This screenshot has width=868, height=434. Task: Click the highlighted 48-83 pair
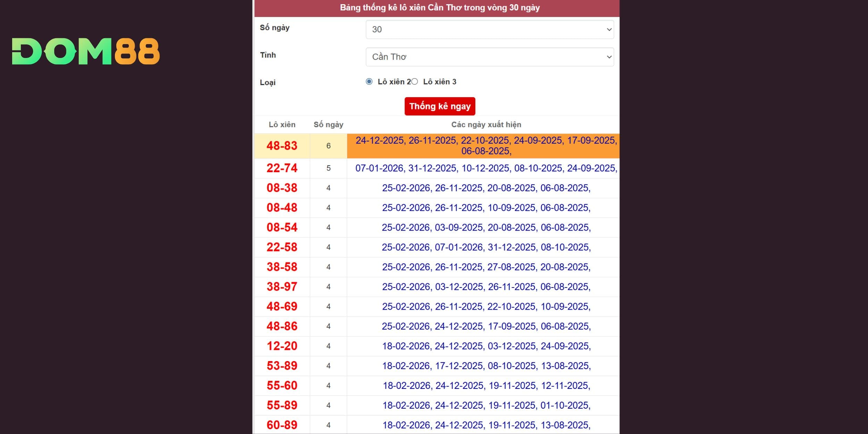click(282, 146)
